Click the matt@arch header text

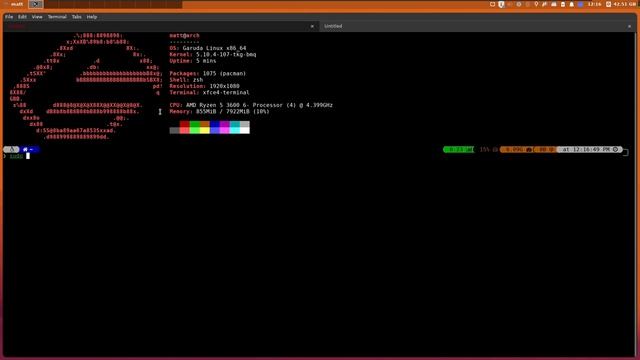point(184,36)
